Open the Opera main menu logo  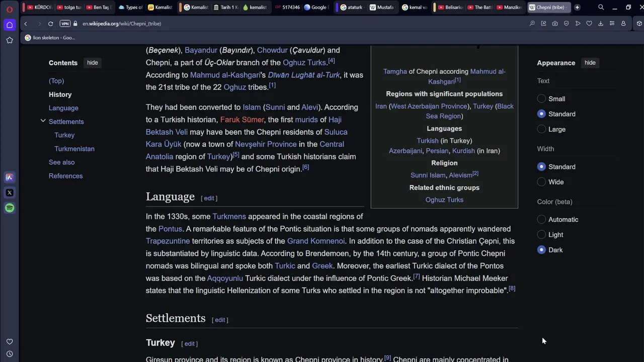click(x=10, y=9)
